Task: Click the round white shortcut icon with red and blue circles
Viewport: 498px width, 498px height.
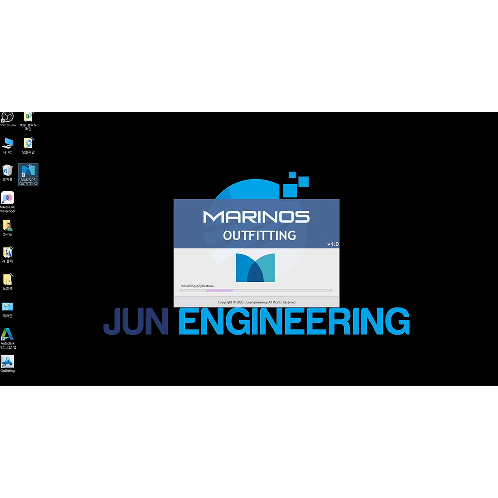Action: pyautogui.click(x=8, y=201)
